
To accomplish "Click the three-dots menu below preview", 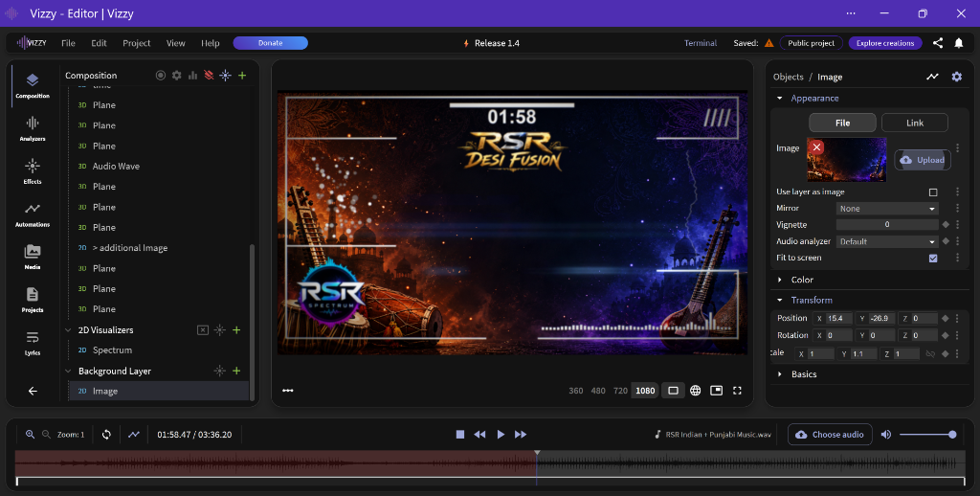I will pyautogui.click(x=287, y=391).
